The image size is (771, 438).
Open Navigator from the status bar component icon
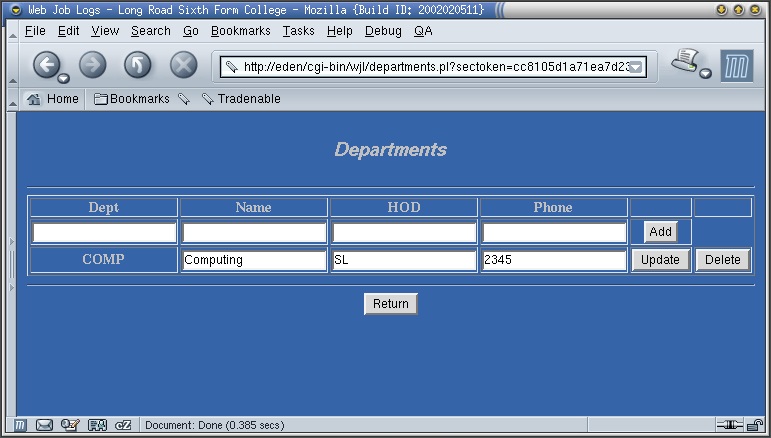click(x=19, y=425)
